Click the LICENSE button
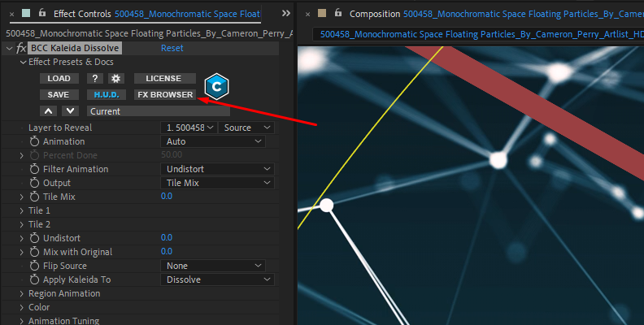 (165, 78)
